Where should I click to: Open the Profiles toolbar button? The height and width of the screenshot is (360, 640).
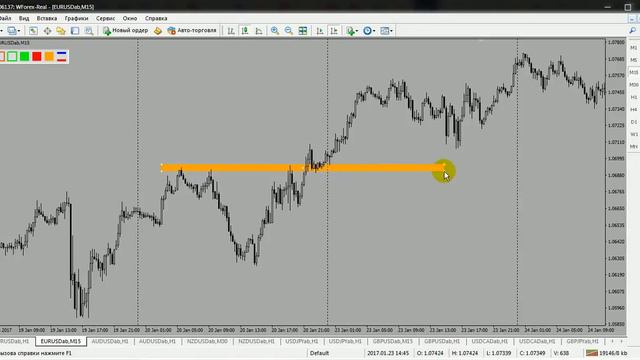tap(12, 31)
